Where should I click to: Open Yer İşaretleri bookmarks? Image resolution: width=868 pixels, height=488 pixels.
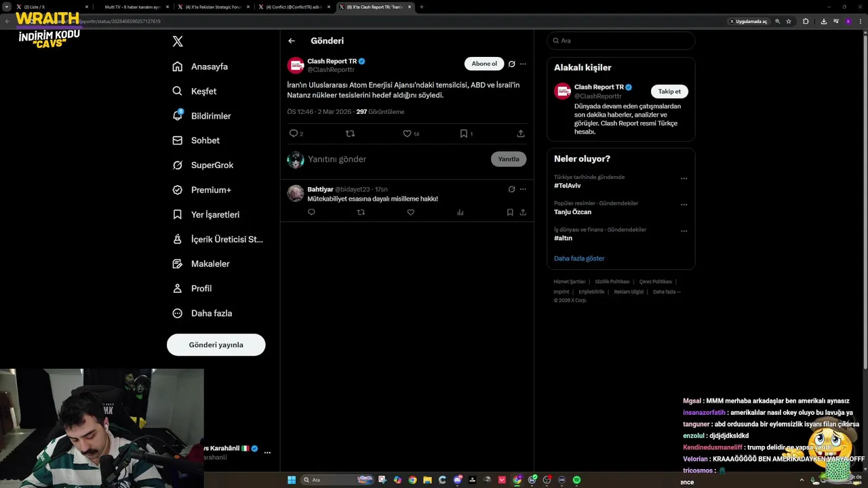(206, 214)
